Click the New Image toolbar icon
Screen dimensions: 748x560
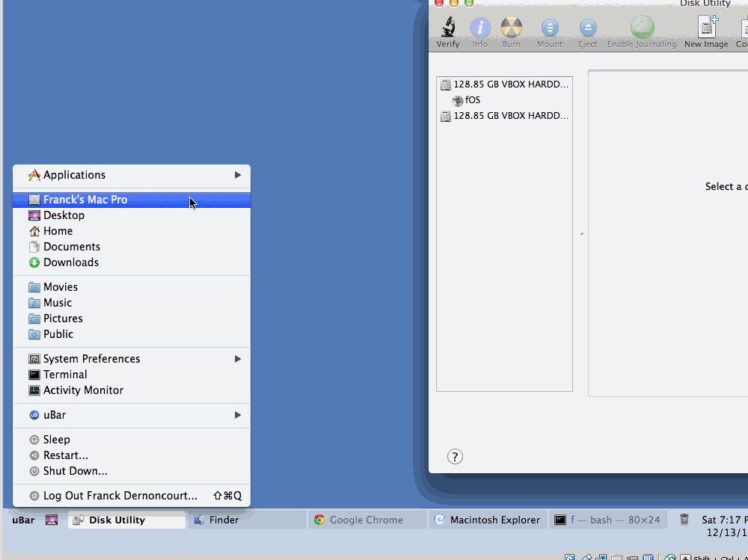tap(708, 26)
